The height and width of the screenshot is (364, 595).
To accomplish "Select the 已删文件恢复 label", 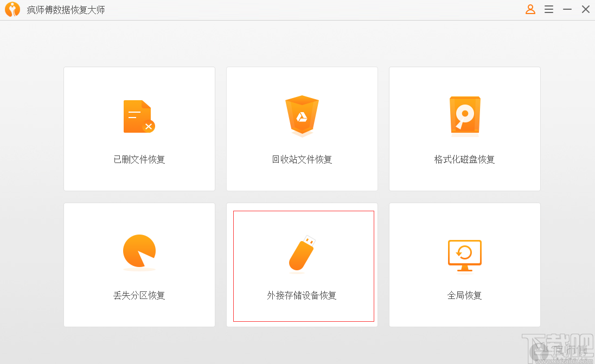I will pyautogui.click(x=139, y=159).
